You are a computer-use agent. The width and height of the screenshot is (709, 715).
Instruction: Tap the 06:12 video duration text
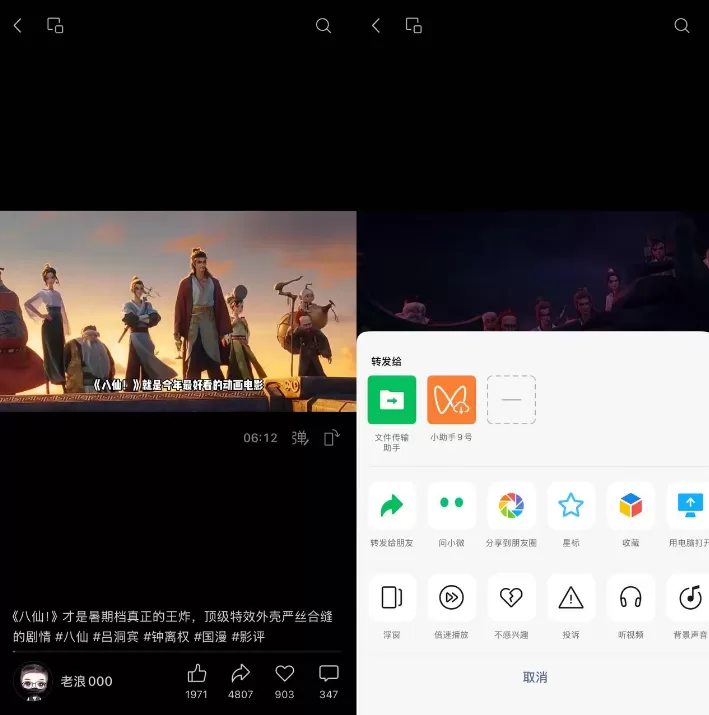[x=260, y=438]
